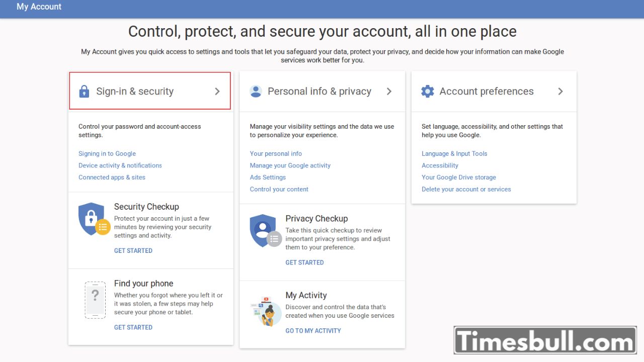This screenshot has height=362, width=644.
Task: Open the Signing in to Google link
Action: pos(107,154)
